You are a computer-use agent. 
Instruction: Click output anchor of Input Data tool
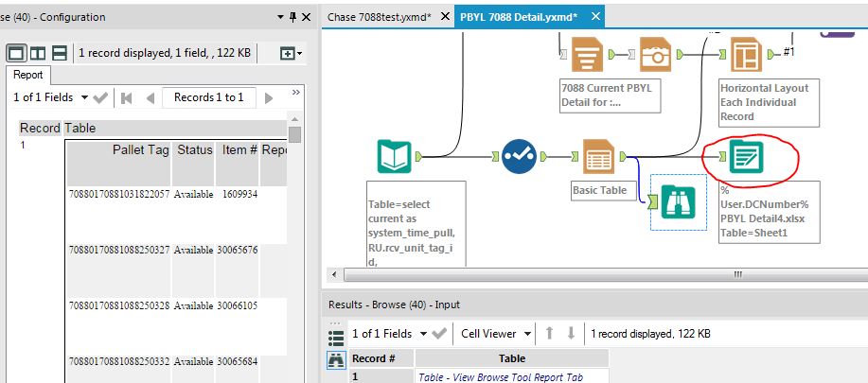418,157
